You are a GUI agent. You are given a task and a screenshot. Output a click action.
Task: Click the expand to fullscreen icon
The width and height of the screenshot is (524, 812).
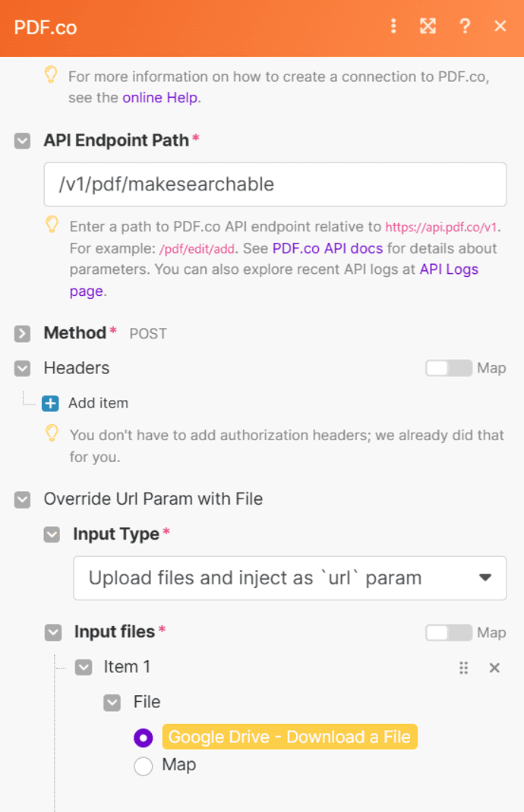(x=428, y=27)
